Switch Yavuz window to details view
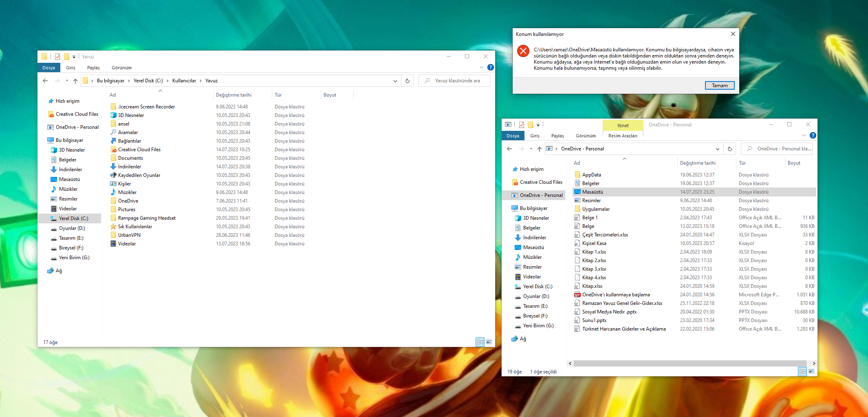868x417 pixels. coord(480,342)
